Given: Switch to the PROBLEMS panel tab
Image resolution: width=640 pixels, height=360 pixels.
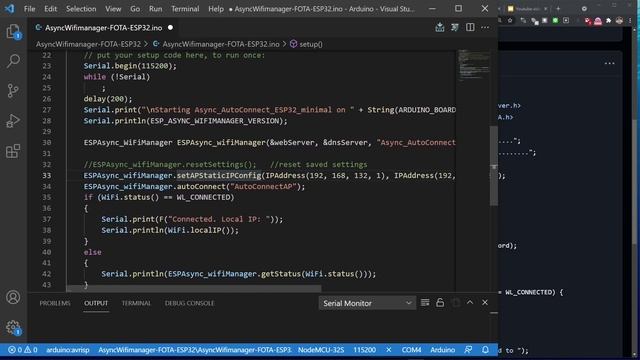Looking at the screenshot, I should pos(55,303).
